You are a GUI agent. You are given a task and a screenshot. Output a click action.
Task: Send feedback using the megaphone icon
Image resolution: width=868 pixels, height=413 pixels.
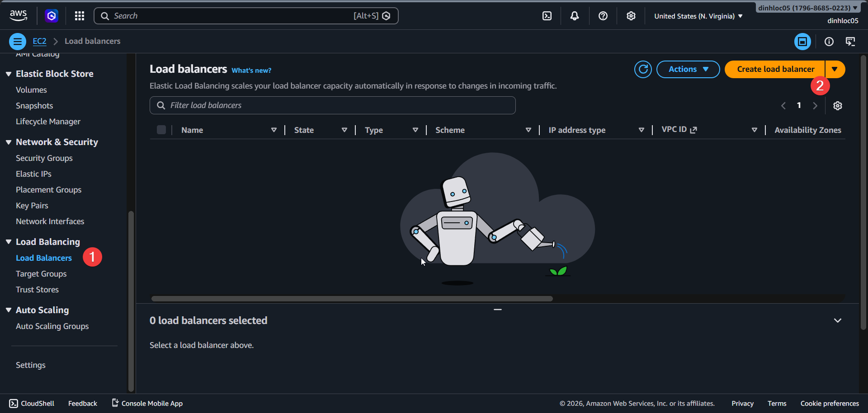click(x=82, y=403)
